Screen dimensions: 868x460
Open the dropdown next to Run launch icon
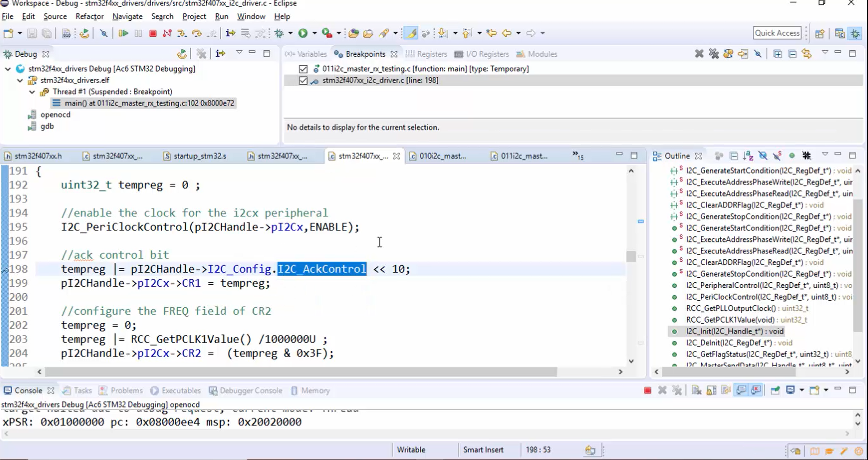(x=314, y=33)
